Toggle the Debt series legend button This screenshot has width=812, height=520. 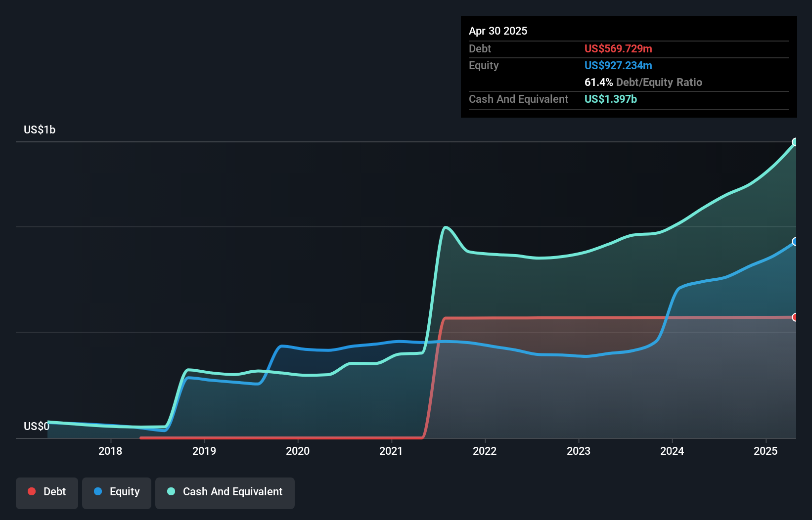click(x=47, y=493)
